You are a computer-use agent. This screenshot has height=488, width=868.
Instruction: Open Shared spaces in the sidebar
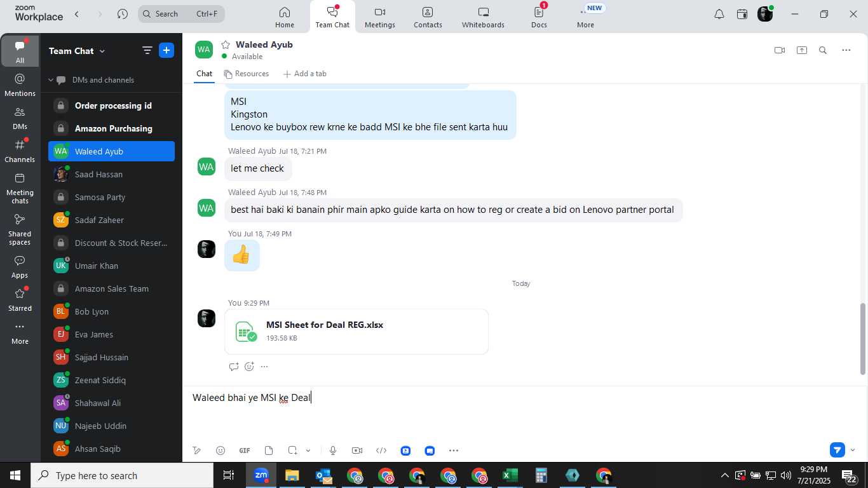20,229
